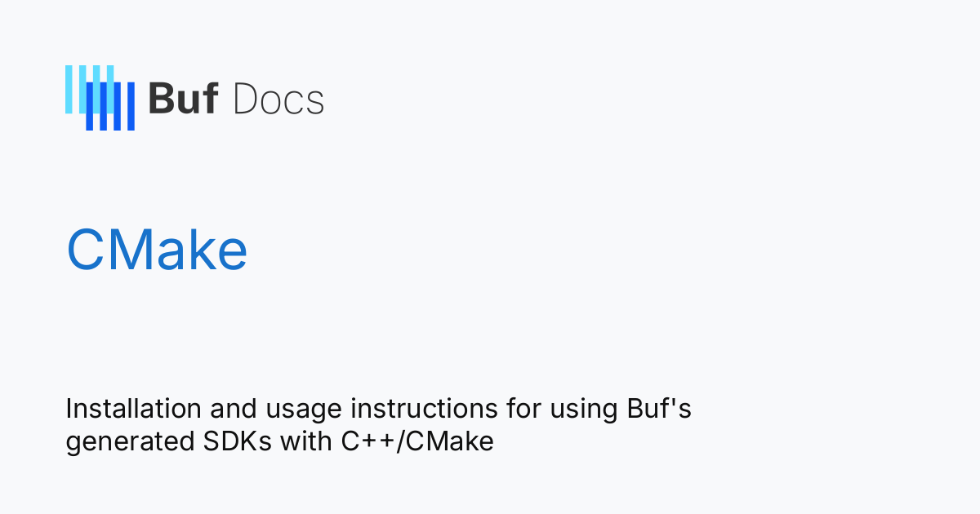Viewport: 980px width, 514px height.
Task: Select the bold "Buf" wordmark
Action: 183,100
